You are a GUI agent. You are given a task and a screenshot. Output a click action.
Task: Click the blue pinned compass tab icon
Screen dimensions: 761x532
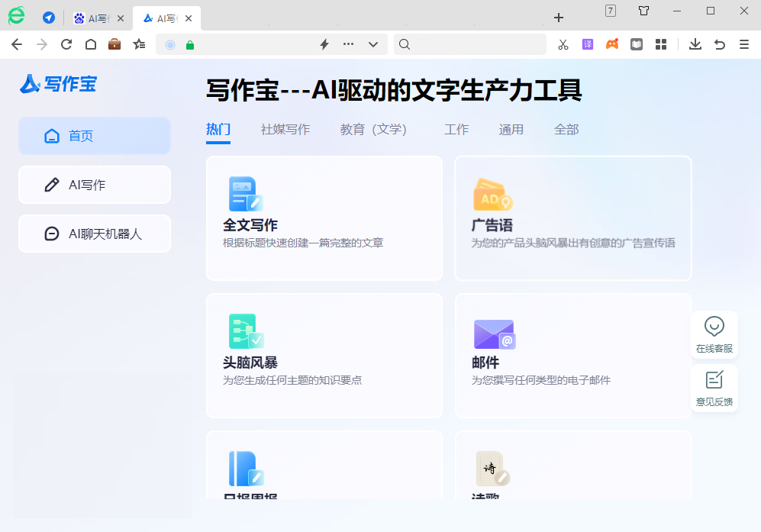[x=49, y=18]
